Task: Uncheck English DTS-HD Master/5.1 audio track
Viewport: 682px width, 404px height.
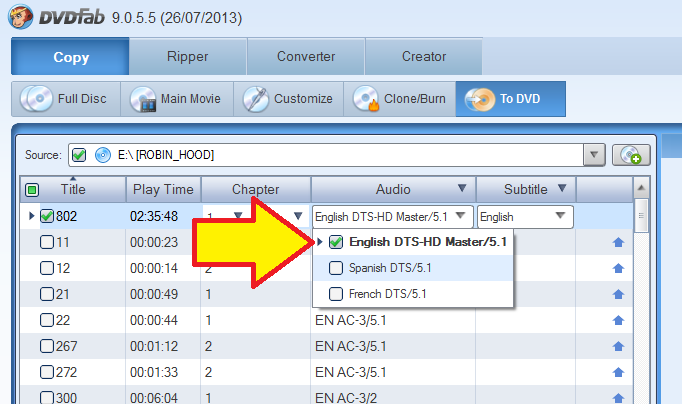Action: [336, 242]
